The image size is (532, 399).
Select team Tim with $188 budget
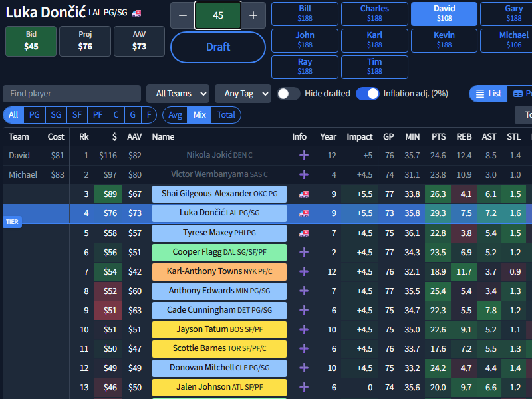click(x=374, y=67)
